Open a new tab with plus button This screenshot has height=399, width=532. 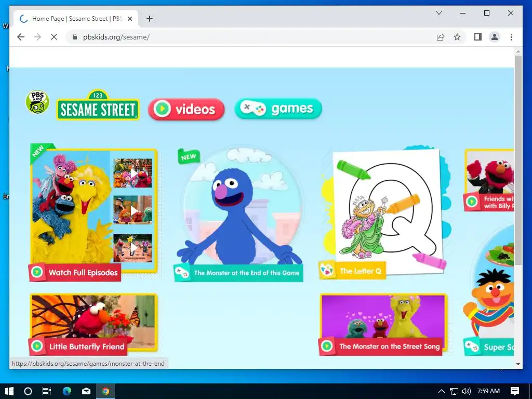[149, 19]
